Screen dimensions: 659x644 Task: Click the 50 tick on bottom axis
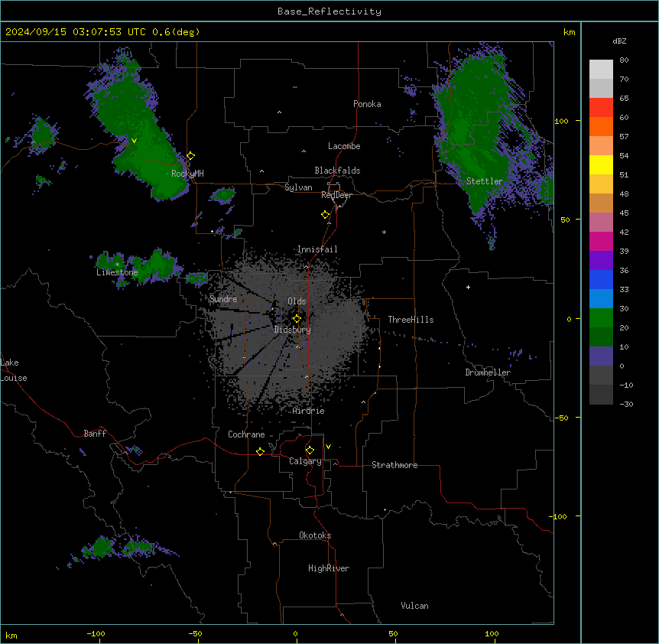[393, 633]
